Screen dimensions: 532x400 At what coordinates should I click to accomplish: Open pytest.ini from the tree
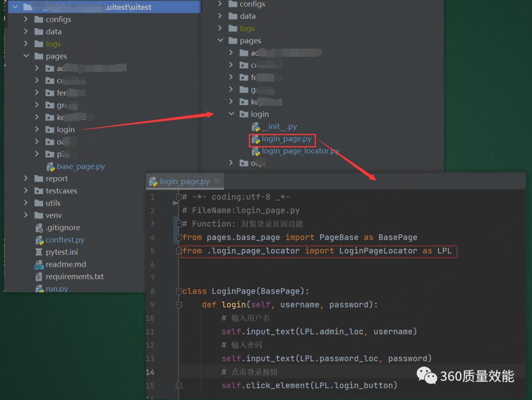coord(62,252)
